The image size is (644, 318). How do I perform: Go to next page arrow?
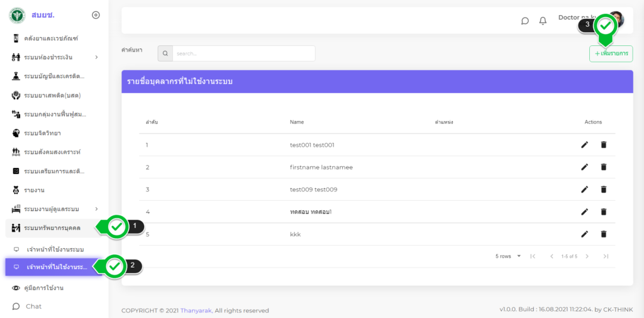point(587,256)
